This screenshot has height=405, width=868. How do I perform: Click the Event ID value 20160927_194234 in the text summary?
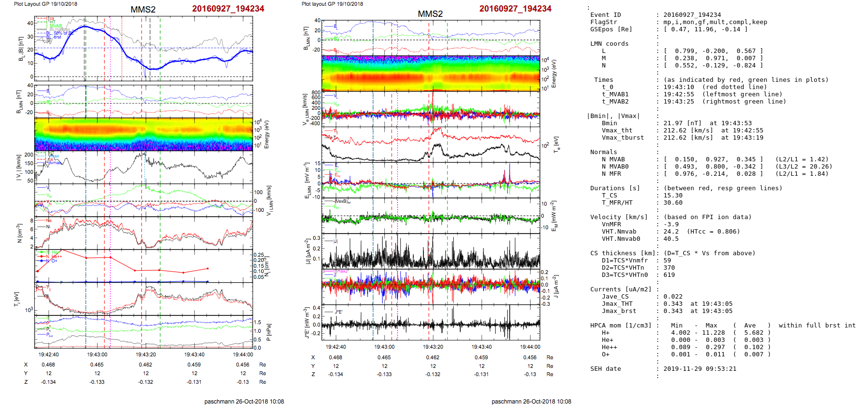(x=692, y=15)
